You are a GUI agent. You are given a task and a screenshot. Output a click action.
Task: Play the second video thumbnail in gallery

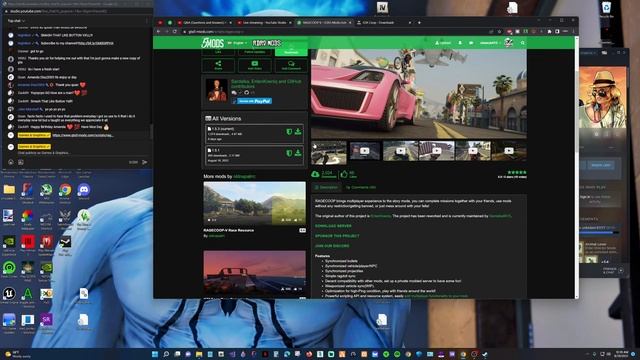[365, 151]
